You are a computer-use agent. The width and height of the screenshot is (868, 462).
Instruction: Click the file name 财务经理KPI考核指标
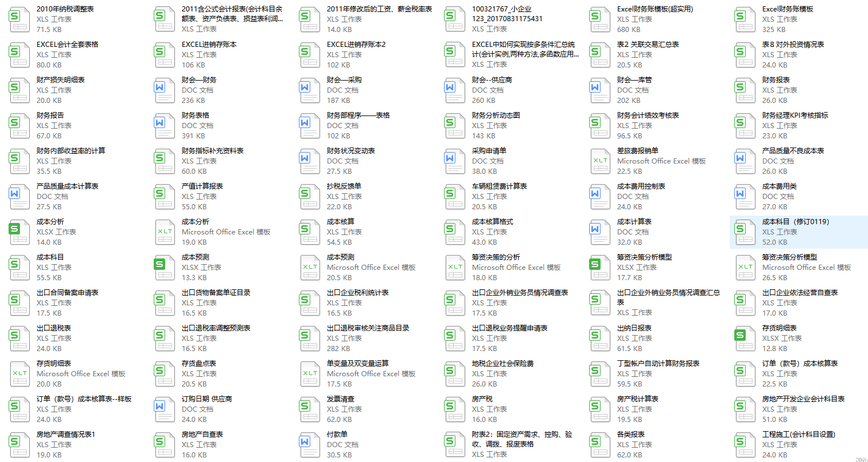coord(795,115)
